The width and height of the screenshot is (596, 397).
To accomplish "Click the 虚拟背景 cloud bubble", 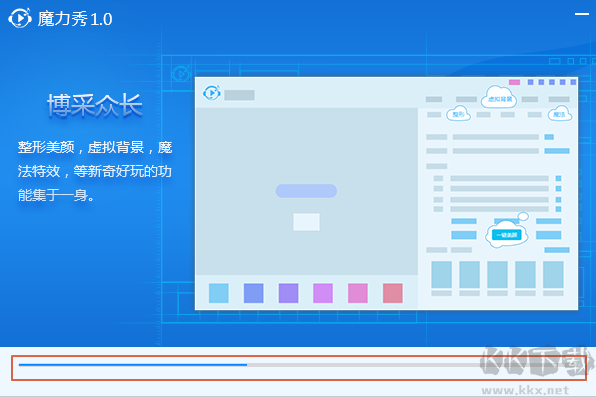I will click(499, 98).
